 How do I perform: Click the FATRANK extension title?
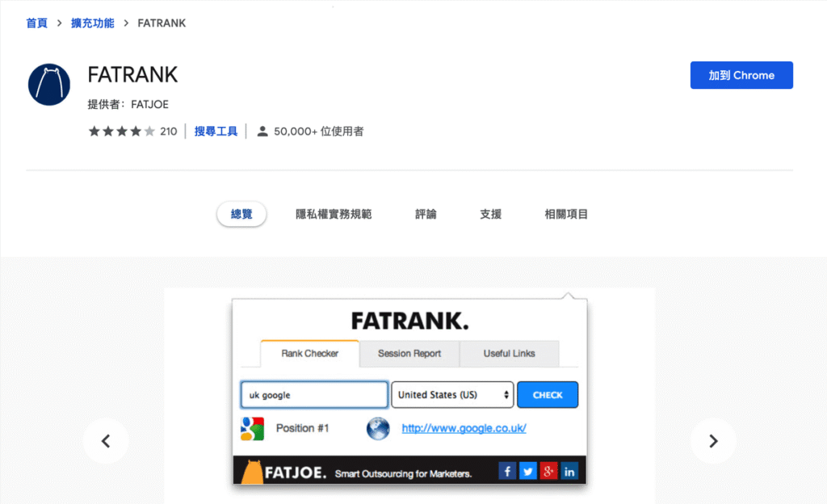coord(132,75)
